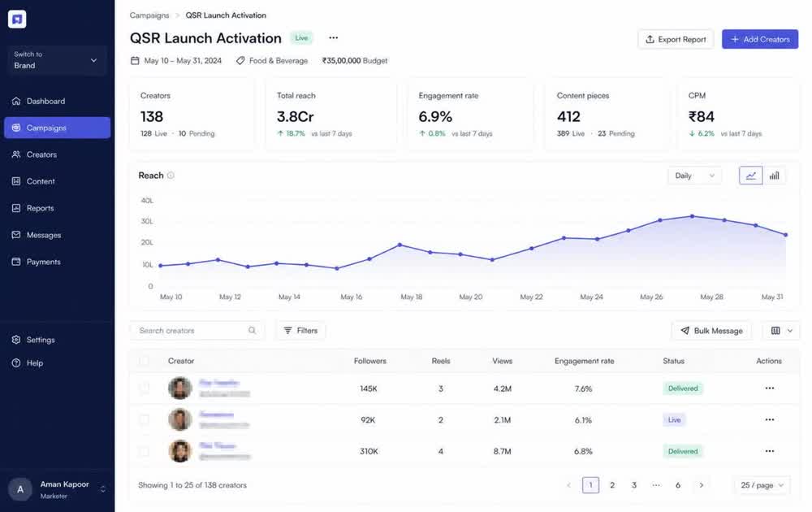Click the Settings menu item label
Image resolution: width=812 pixels, height=512 pixels.
coord(41,340)
